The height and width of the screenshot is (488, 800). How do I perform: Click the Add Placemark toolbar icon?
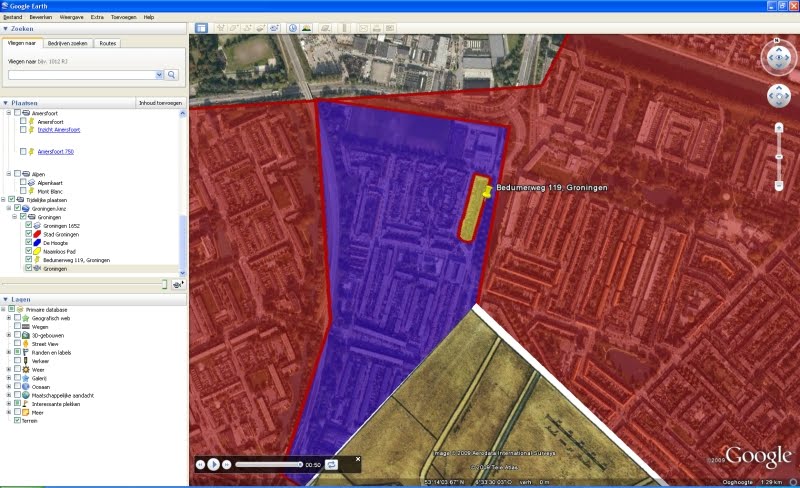point(220,28)
